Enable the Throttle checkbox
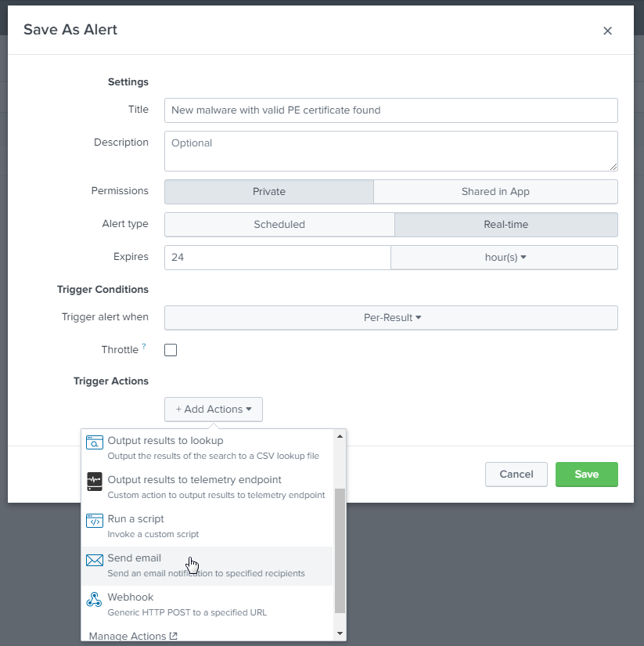 pyautogui.click(x=171, y=349)
